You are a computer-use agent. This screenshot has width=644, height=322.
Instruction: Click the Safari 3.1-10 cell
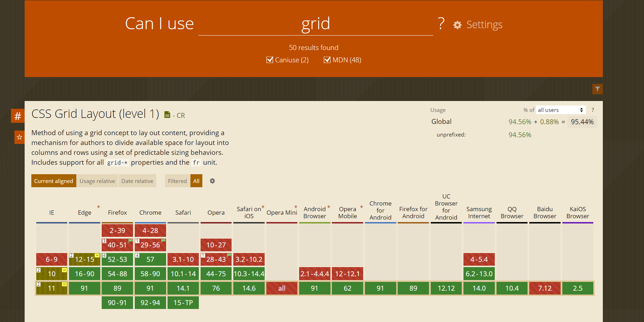183,259
